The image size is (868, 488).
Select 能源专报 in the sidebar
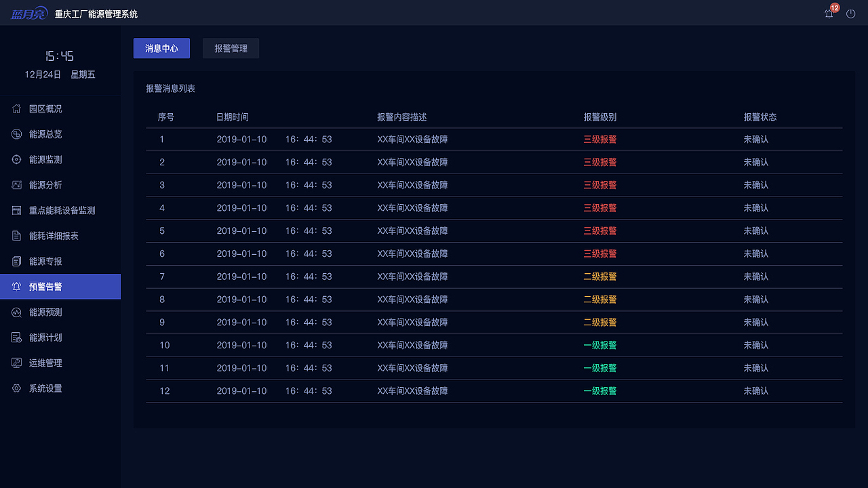[x=60, y=261]
